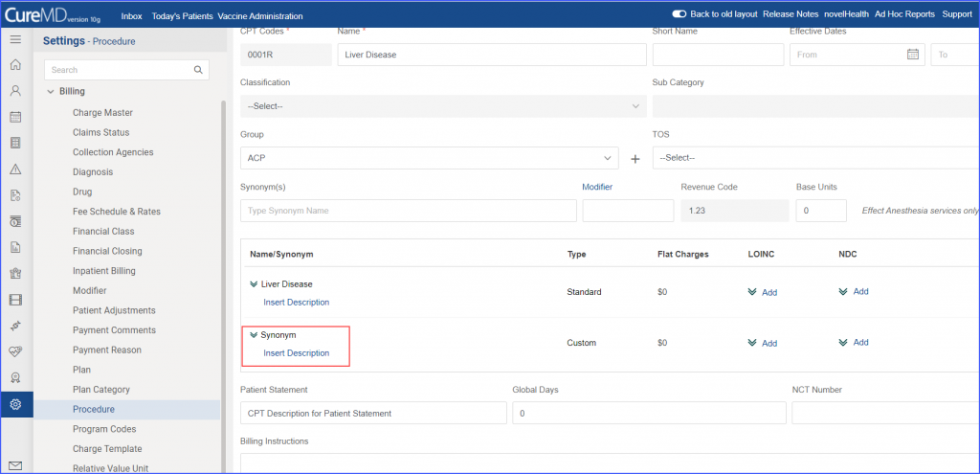Open the mail envelope icon at sidebar bottom

[x=15, y=466]
